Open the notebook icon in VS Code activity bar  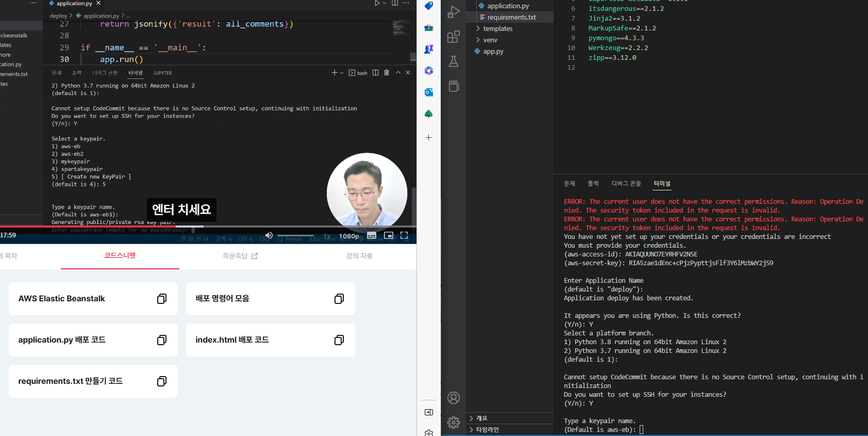(x=454, y=86)
